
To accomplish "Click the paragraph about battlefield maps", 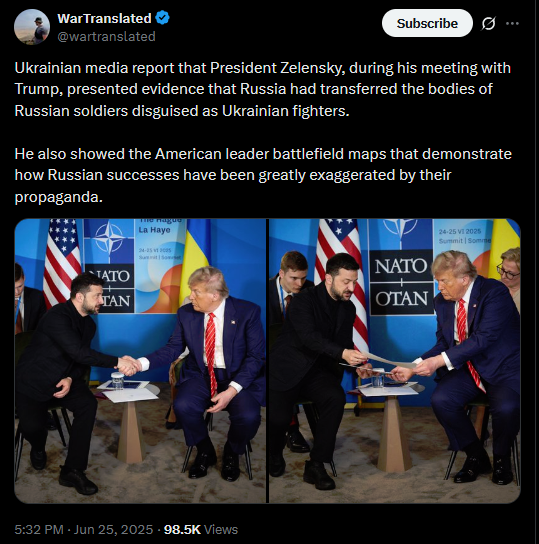I will tap(263, 175).
